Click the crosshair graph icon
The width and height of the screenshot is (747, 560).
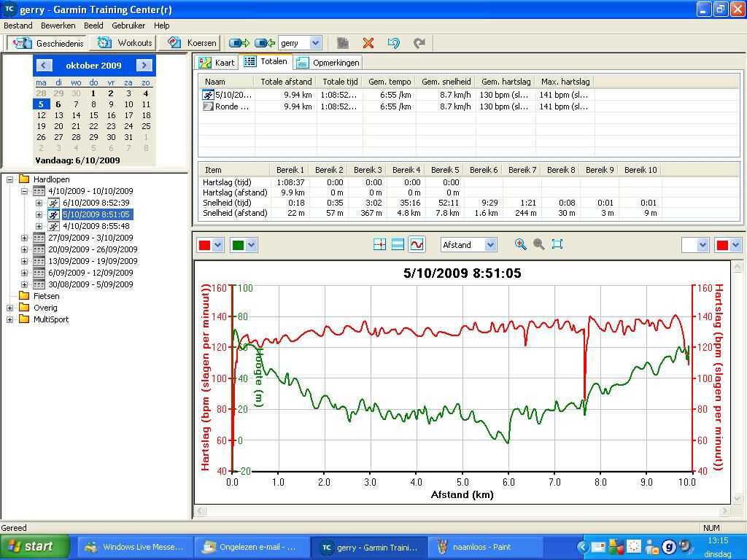pyautogui.click(x=379, y=244)
